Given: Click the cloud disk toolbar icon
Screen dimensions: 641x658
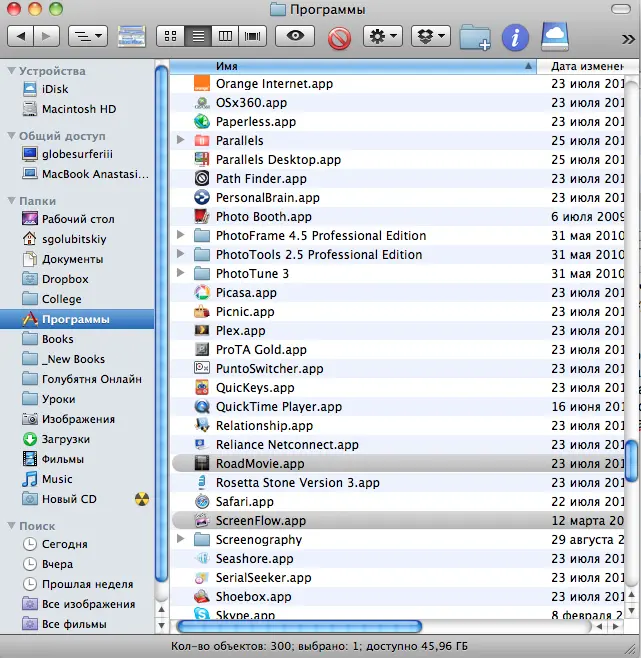Looking at the screenshot, I should (555, 37).
